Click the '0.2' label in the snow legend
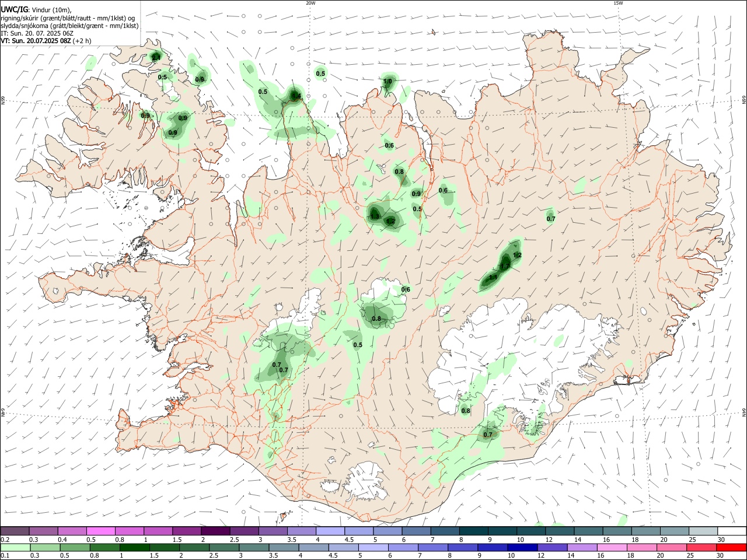747x560 pixels. [5, 540]
